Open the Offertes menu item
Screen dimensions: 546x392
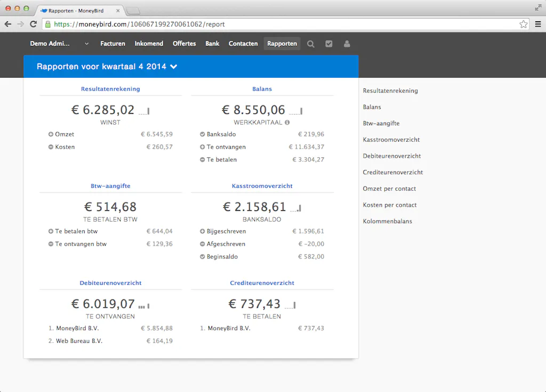coord(184,44)
